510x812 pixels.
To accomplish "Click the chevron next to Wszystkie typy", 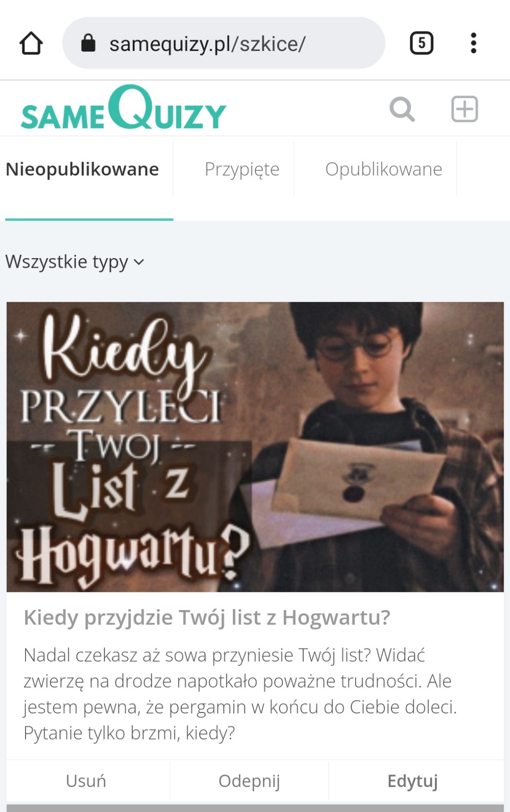I will pyautogui.click(x=139, y=262).
